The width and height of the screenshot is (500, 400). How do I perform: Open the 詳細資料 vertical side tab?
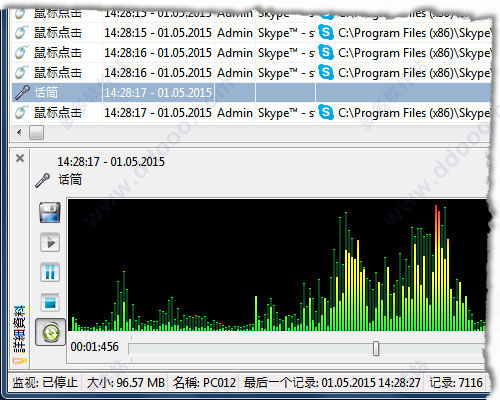click(x=19, y=334)
